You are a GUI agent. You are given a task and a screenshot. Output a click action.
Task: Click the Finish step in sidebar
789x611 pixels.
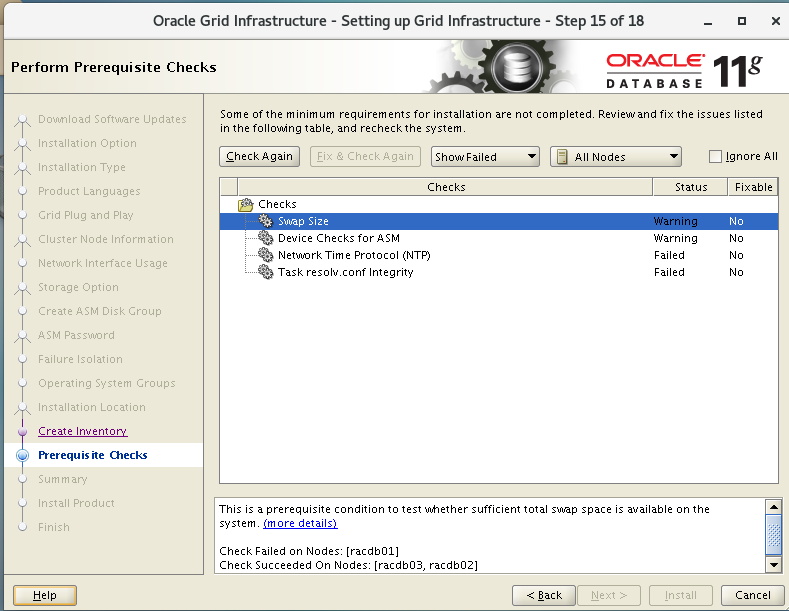coord(54,527)
